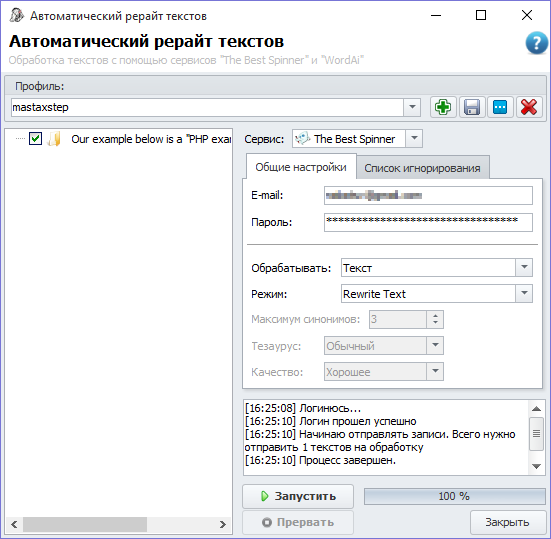Open the blue help question mark icon
551x539 pixels.
[x=536, y=43]
